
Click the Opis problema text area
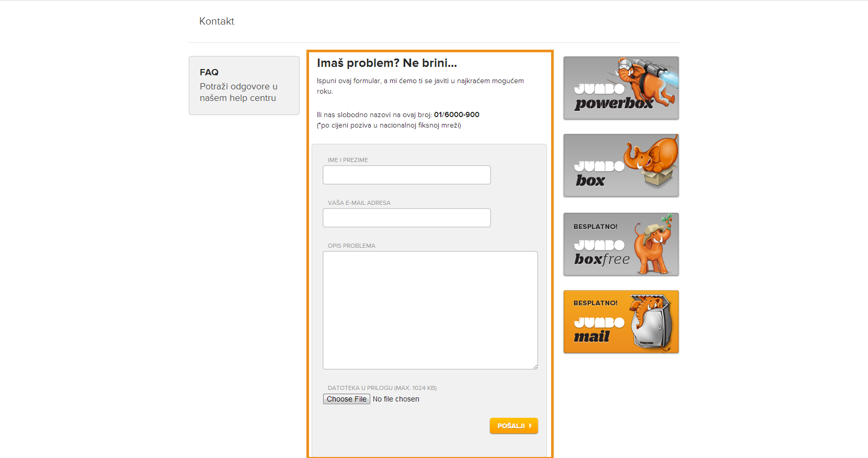430,310
